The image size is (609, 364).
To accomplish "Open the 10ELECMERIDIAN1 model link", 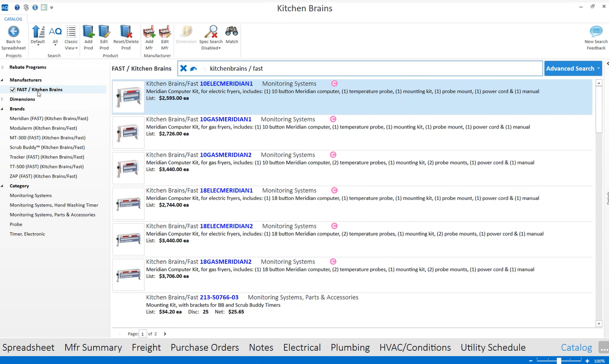I will tap(226, 84).
